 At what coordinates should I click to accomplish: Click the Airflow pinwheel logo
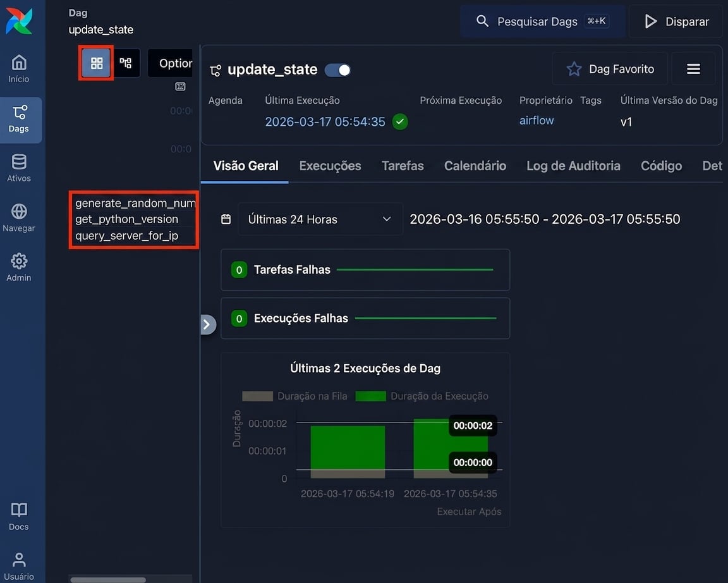19,21
